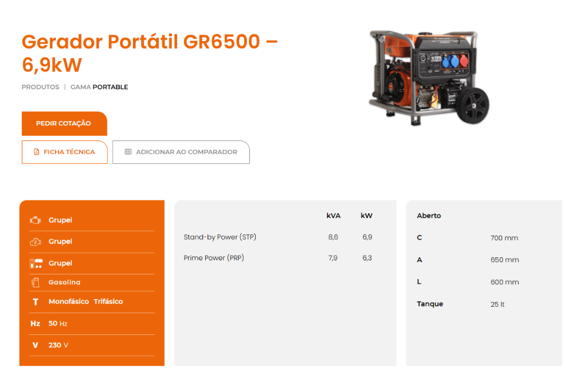The height and width of the screenshot is (379, 588).
Task: Open the Portable range breadcrumb link
Action: (x=110, y=87)
